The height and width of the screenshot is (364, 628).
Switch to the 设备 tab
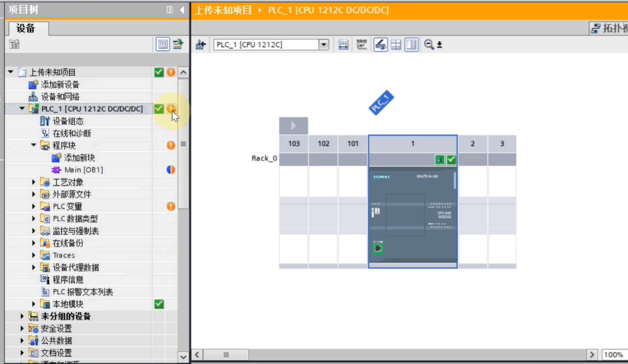[26, 28]
